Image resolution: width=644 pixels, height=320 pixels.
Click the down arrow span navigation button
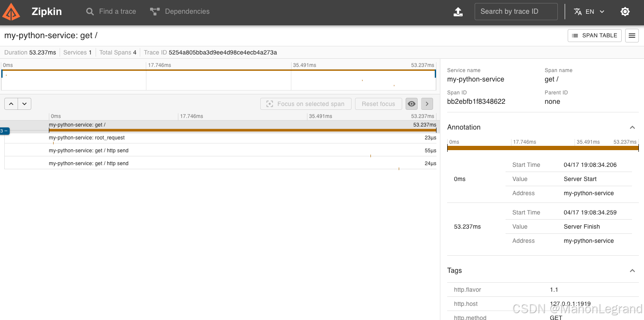click(24, 104)
